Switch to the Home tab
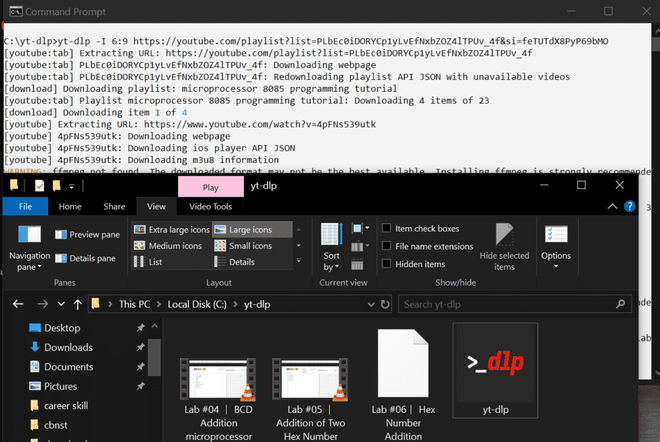The height and width of the screenshot is (442, 660). pyautogui.click(x=70, y=206)
